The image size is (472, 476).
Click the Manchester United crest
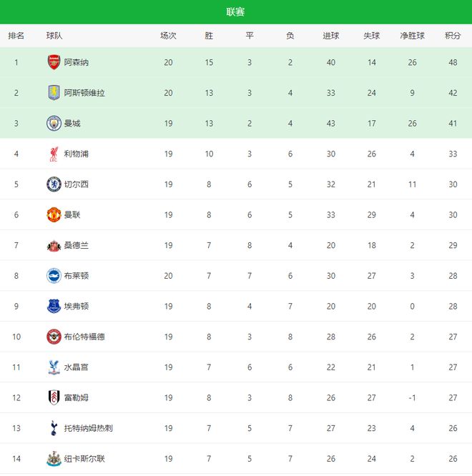pos(54,214)
